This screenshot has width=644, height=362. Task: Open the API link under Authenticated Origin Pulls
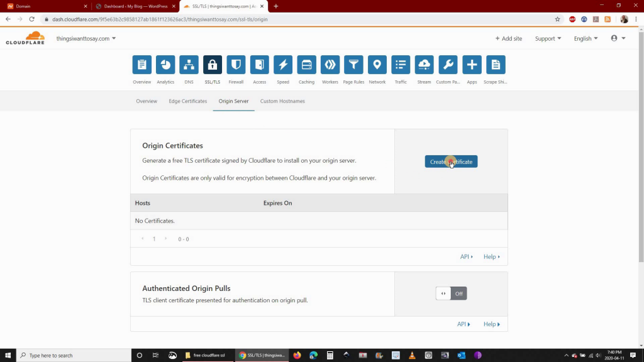coord(464,324)
